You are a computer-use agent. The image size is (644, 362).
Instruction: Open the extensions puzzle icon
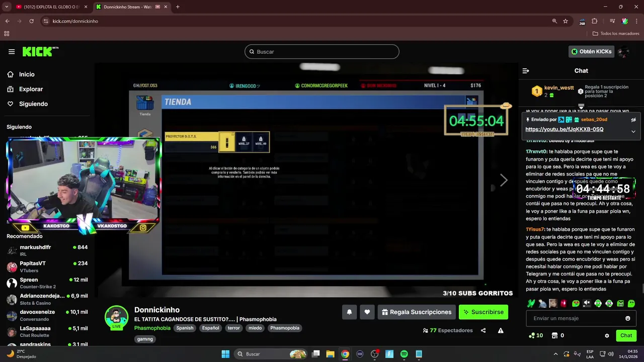594,21
